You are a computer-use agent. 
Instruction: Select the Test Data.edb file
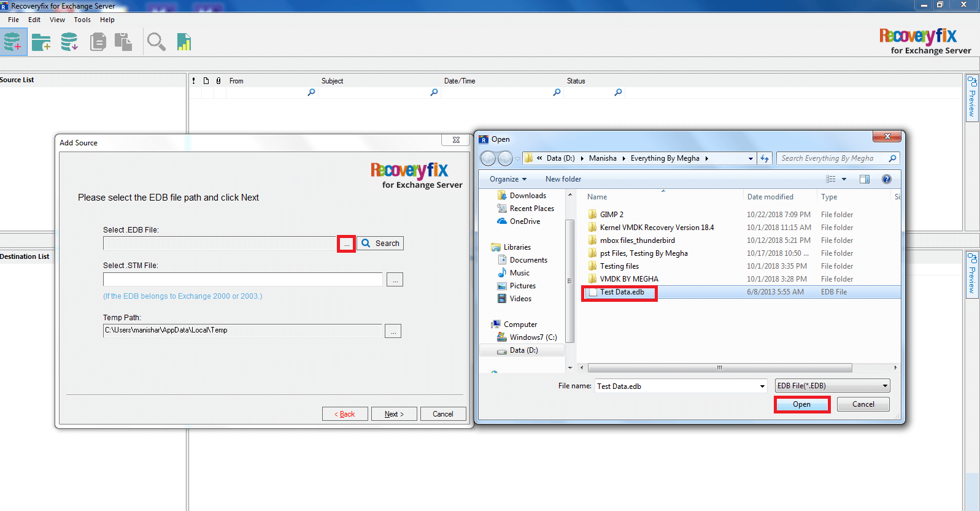click(x=622, y=292)
